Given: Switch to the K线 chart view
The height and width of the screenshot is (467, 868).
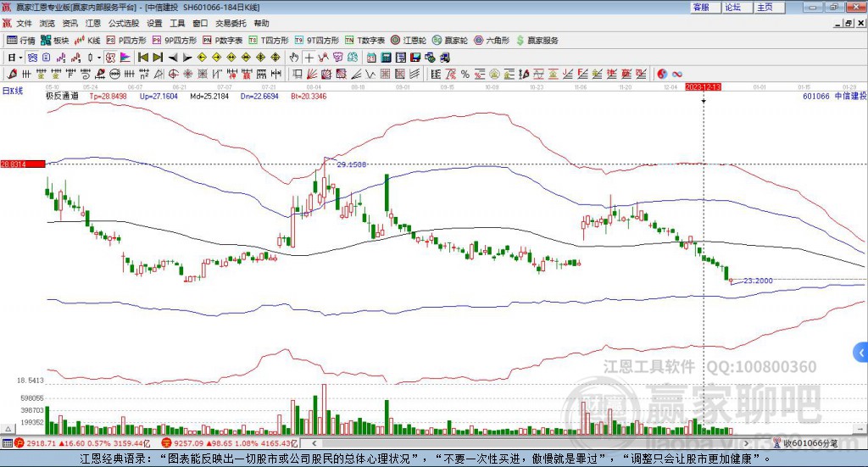Looking at the screenshot, I should click(x=87, y=41).
